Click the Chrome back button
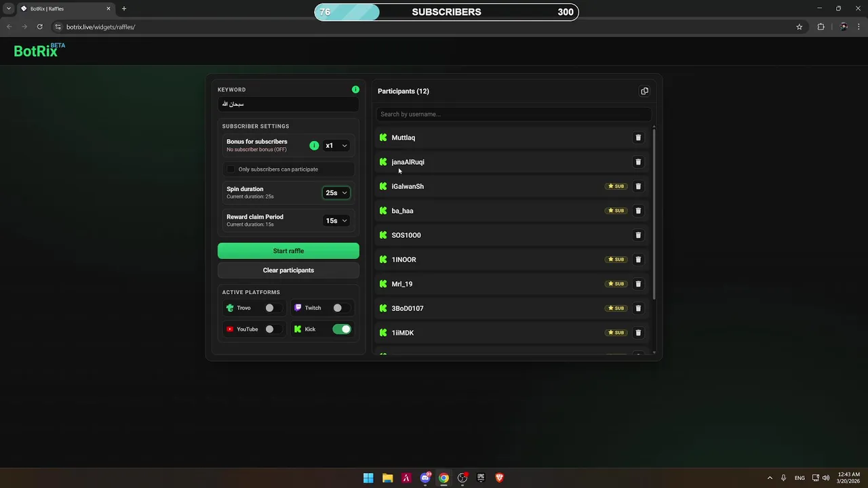868x488 pixels. (x=9, y=27)
